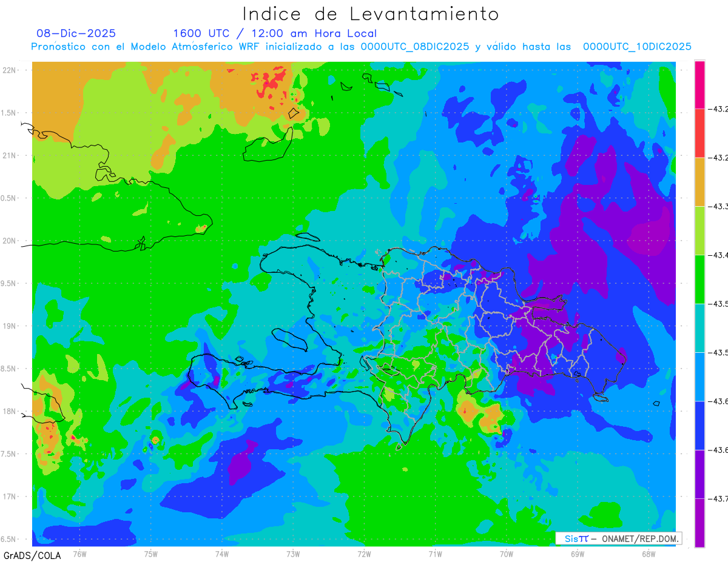Click the 'SisTT - ONAMET/REP.DOM.' logo box
Image resolution: width=728 pixels, height=562 pixels.
[619, 538]
